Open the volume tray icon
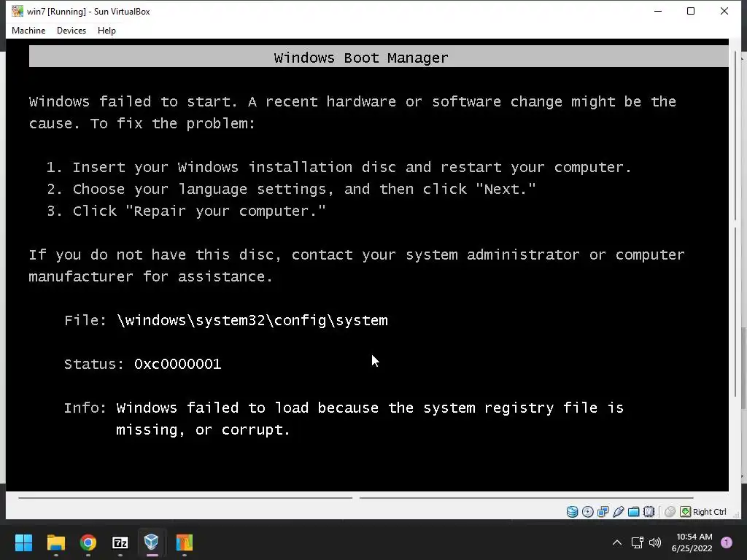Image resolution: width=747 pixels, height=560 pixels. coord(655,542)
